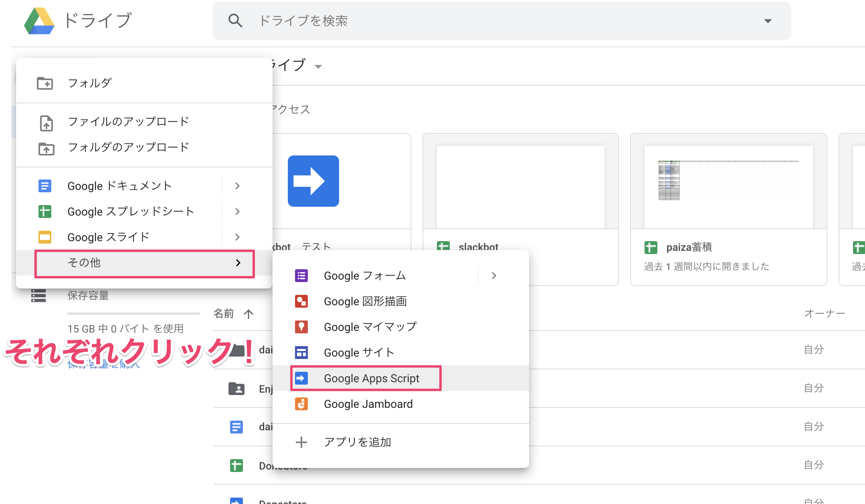Viewport: 865px width, 504px height.
Task: Click the storage (保存容量) sidebar icon
Action: [38, 296]
